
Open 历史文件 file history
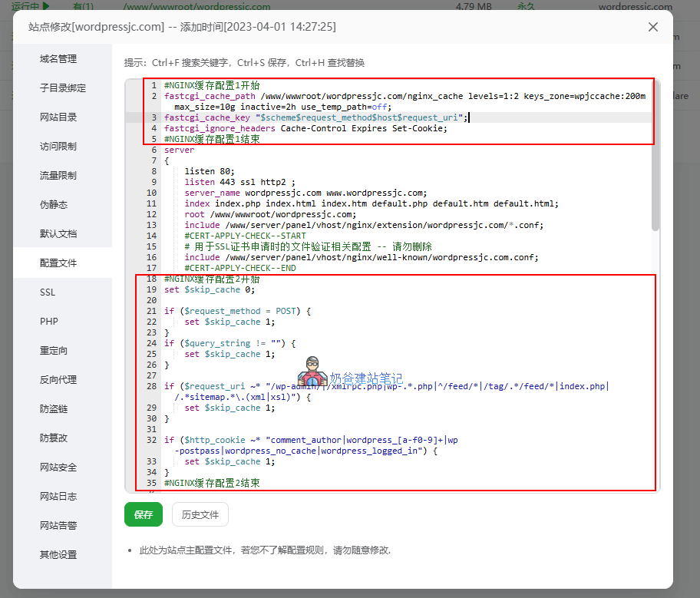(200, 515)
